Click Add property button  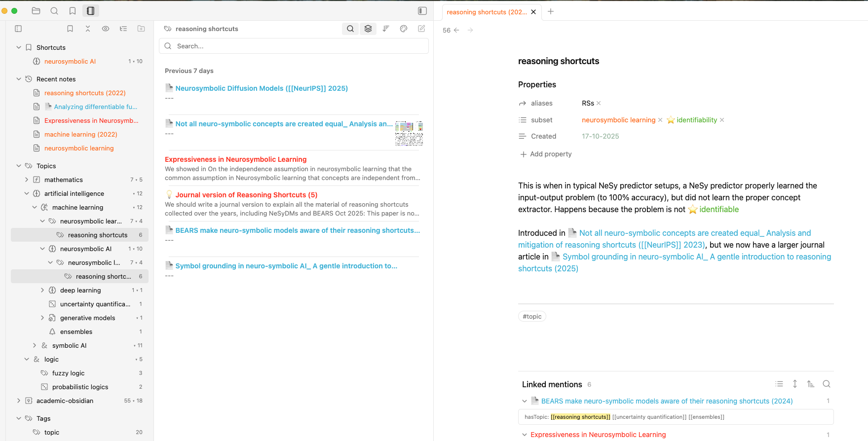click(546, 154)
